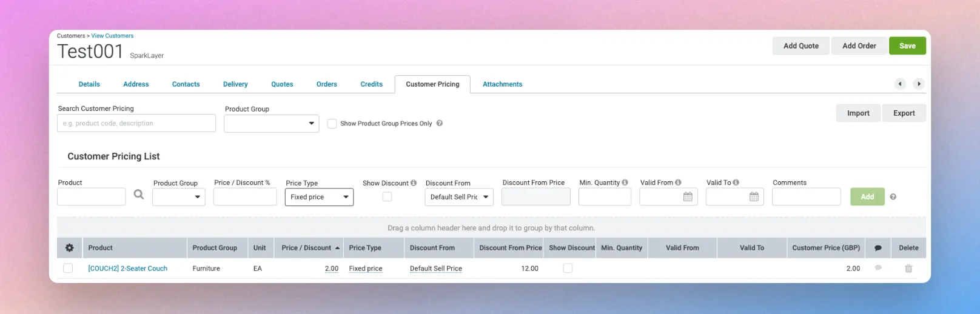980x314 pixels.
Task: Open the Credits tab
Action: click(x=371, y=84)
